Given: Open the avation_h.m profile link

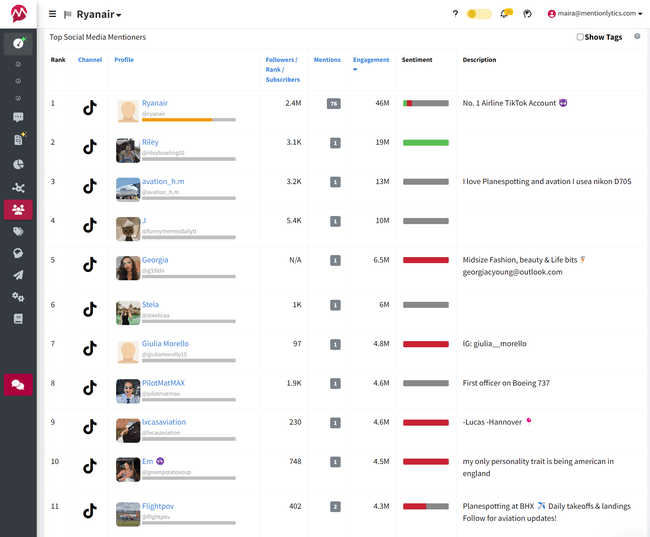Looking at the screenshot, I should (163, 181).
